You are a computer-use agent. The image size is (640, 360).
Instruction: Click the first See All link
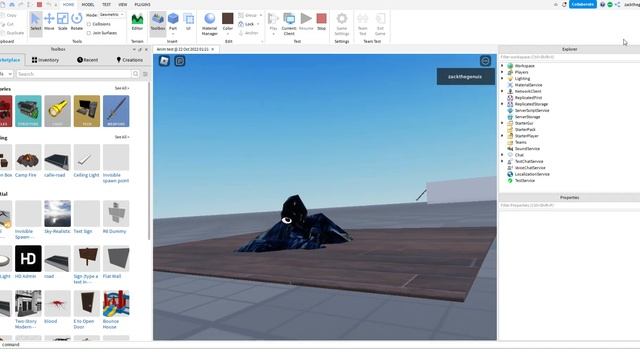click(121, 88)
